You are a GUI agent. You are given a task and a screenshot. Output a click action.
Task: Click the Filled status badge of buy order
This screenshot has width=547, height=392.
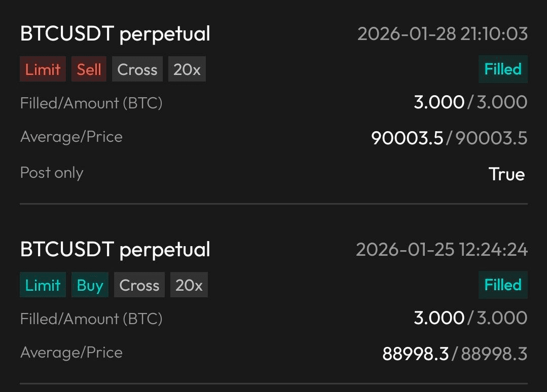[503, 285]
